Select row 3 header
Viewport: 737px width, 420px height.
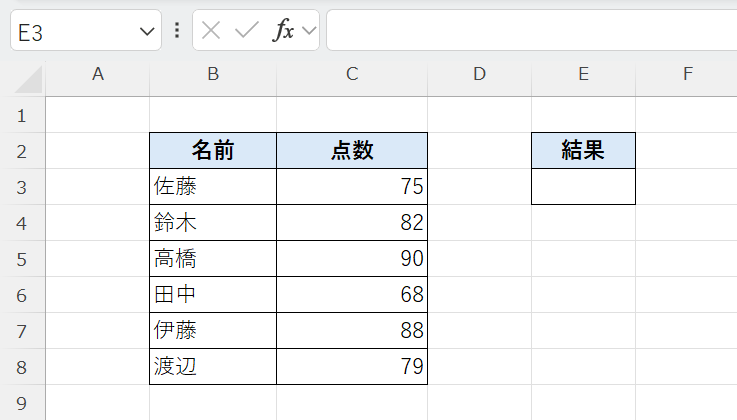click(x=22, y=187)
